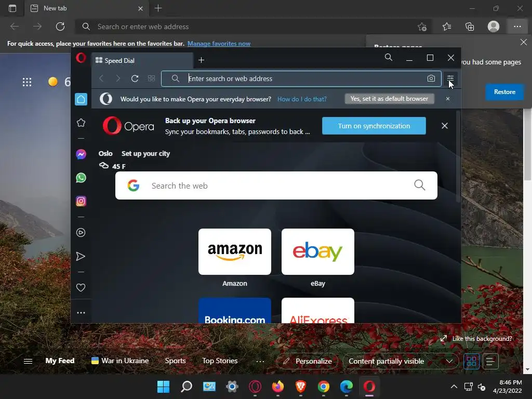Screen dimensions: 532x399
Task: Open the Player icon in Opera sidebar
Action: tap(81, 232)
